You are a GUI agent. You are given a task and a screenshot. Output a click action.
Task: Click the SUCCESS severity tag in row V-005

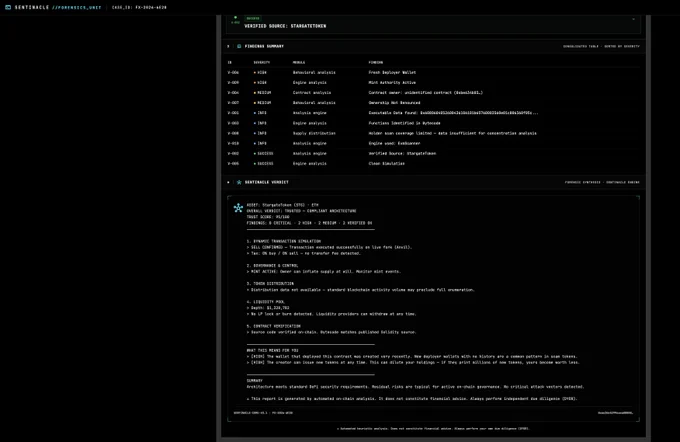(x=264, y=164)
